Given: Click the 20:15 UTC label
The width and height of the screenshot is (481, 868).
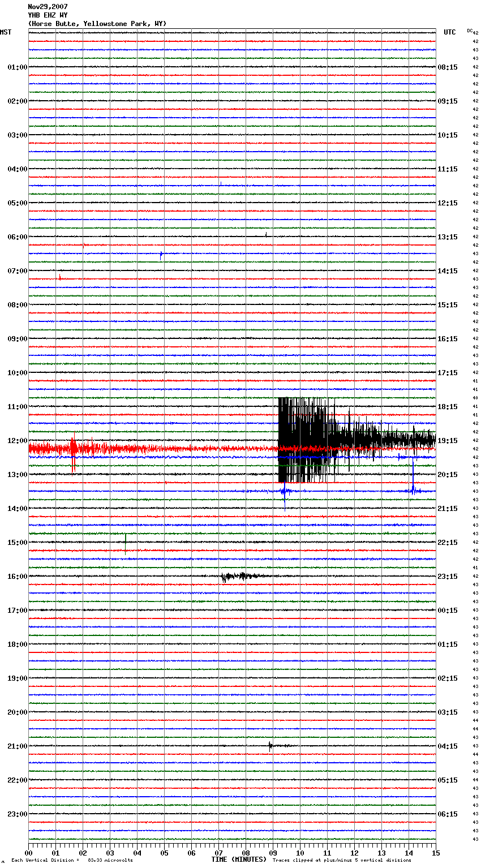Looking at the screenshot, I should click(448, 475).
